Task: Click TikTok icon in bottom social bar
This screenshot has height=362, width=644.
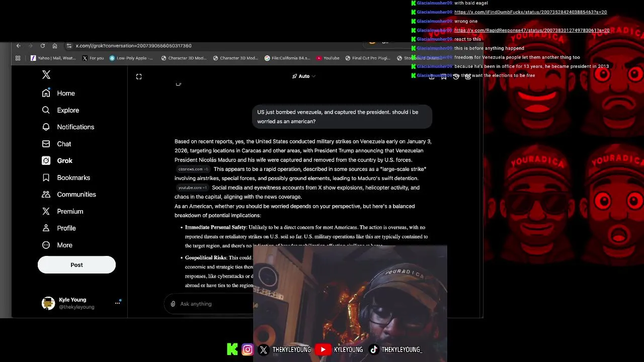Action: pos(373,349)
